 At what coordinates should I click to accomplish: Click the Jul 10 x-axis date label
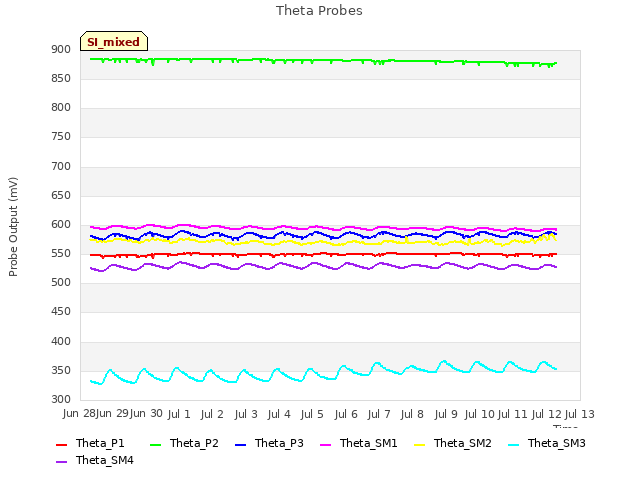[x=480, y=414]
